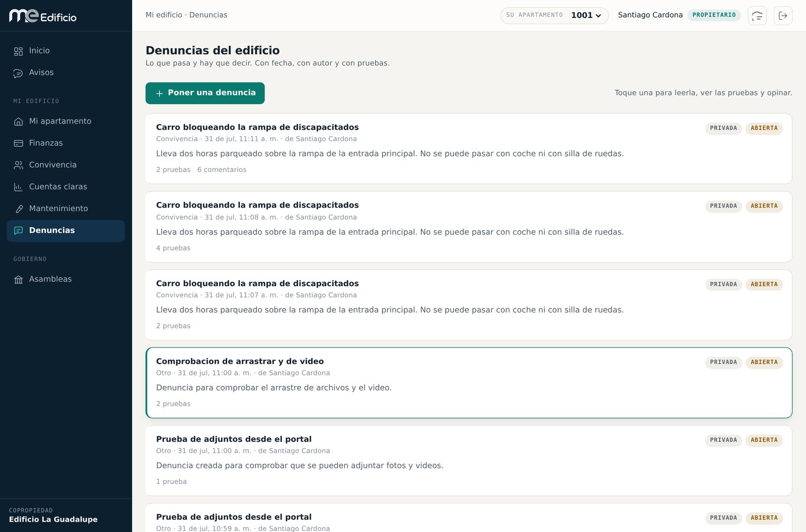Open the apartment 1001 dropdown
Viewport: 806px width, 532px height.
click(x=554, y=15)
